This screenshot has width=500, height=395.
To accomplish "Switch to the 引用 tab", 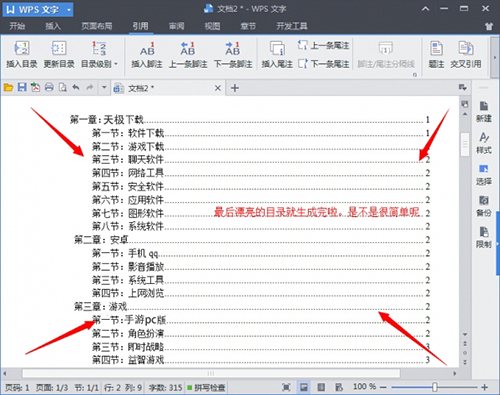I will 140,26.
